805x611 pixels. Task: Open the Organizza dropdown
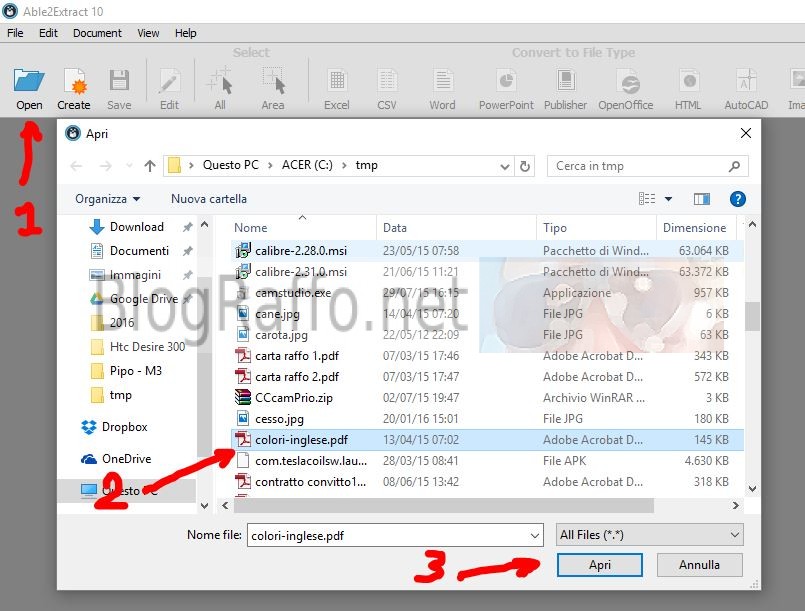point(107,199)
